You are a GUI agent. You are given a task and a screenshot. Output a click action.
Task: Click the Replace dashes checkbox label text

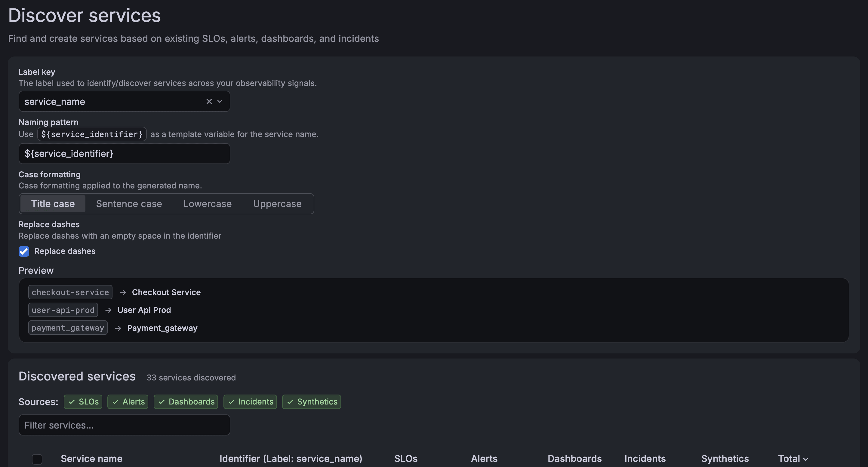tap(65, 251)
